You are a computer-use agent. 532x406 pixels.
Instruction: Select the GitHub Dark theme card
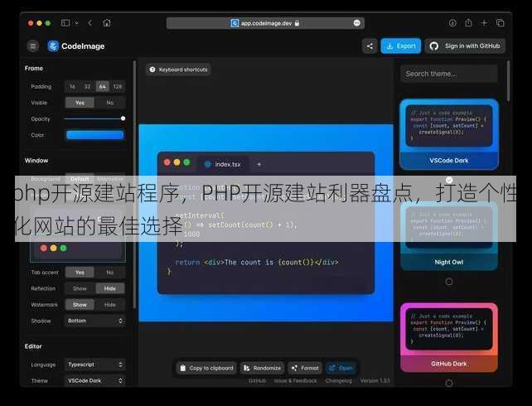tap(449, 337)
